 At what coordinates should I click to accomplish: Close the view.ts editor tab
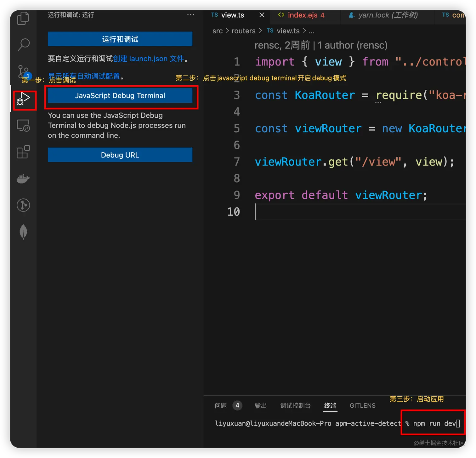click(262, 15)
